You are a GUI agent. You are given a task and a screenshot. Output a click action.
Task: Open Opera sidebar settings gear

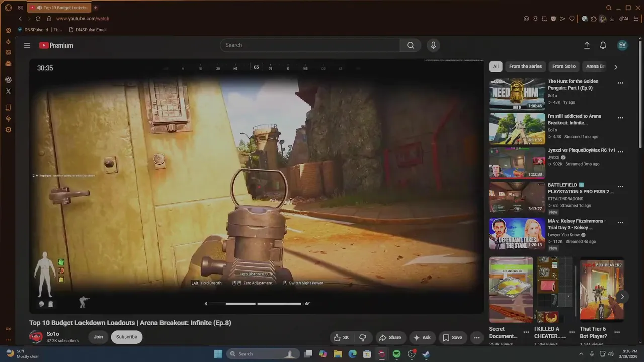8,130
